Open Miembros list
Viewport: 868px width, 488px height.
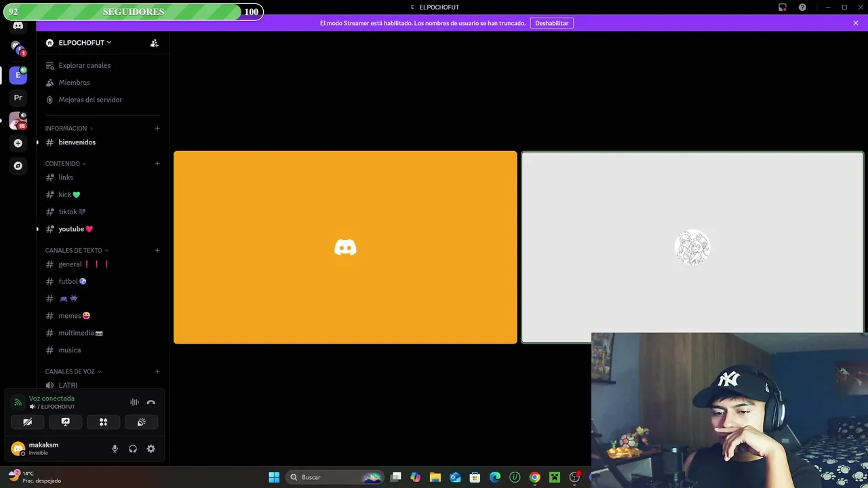(x=102, y=83)
